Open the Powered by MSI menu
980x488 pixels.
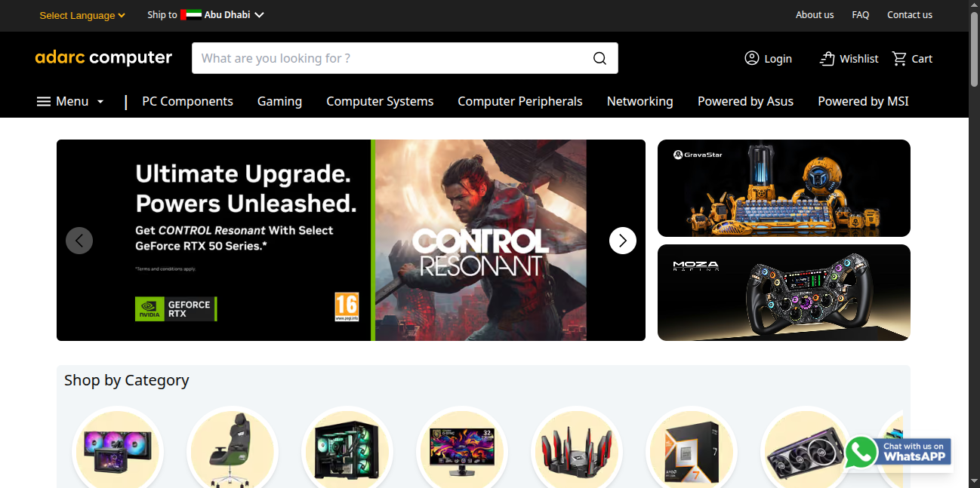pyautogui.click(x=863, y=101)
